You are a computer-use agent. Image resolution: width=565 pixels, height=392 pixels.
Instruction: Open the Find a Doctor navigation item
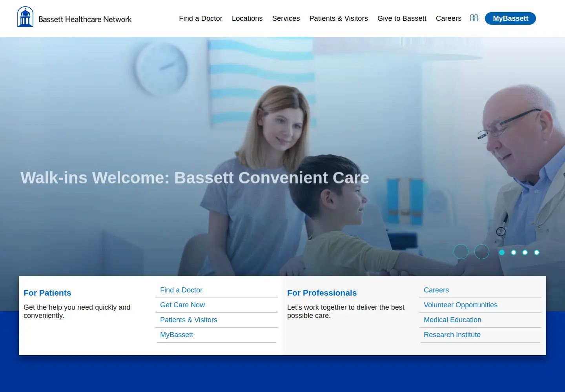click(x=200, y=18)
